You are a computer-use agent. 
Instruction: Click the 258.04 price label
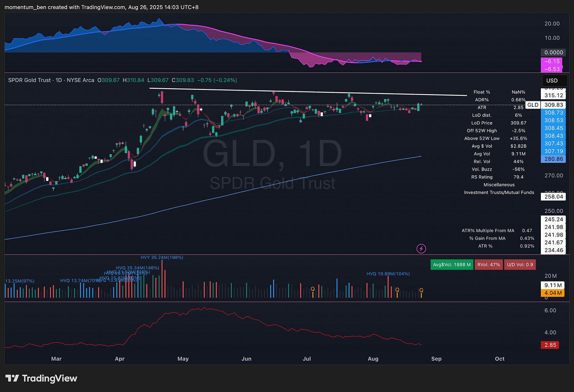553,197
